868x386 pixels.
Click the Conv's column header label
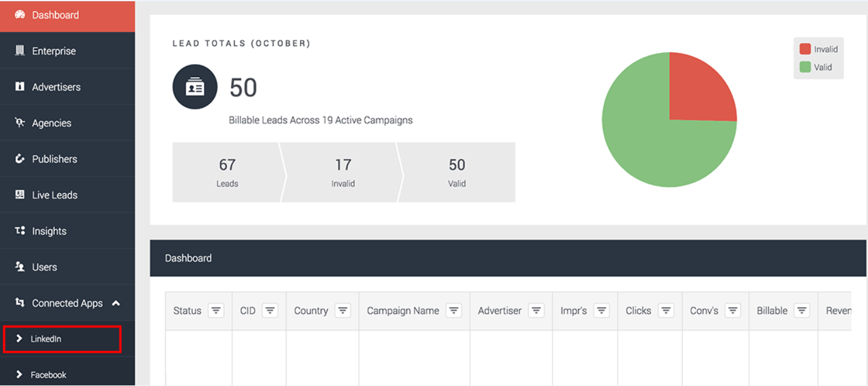point(704,311)
